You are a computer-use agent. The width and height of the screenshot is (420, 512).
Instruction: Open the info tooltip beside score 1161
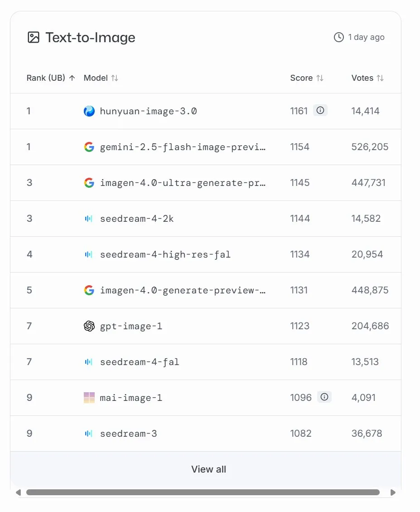[x=320, y=110]
